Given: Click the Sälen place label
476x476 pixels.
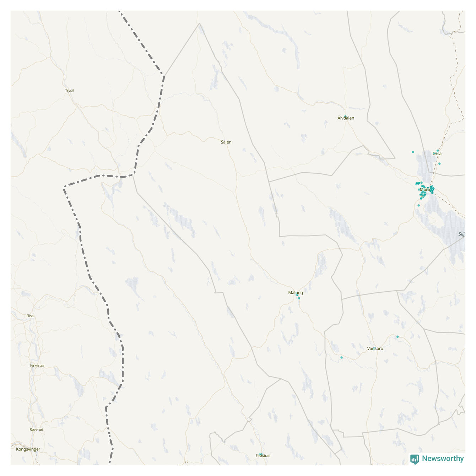Looking at the screenshot, I should (226, 142).
